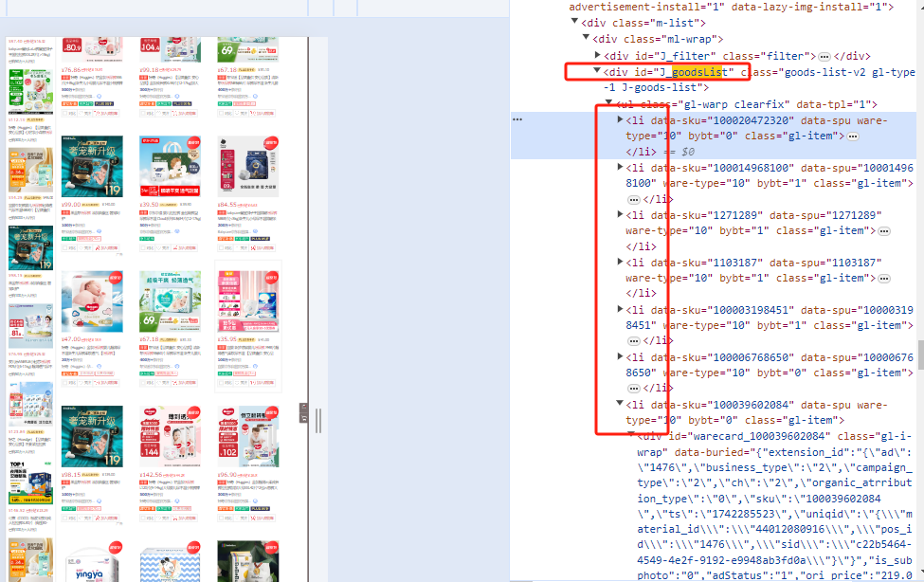Tick compare checkbox on ¥99.18 product
The image size is (924, 582).
[143, 113]
